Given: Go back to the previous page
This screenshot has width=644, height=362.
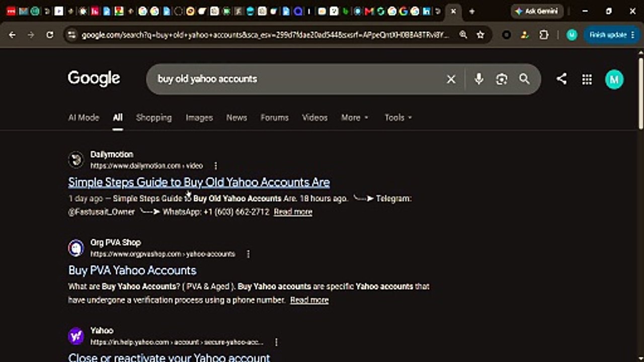Looking at the screenshot, I should [12, 35].
